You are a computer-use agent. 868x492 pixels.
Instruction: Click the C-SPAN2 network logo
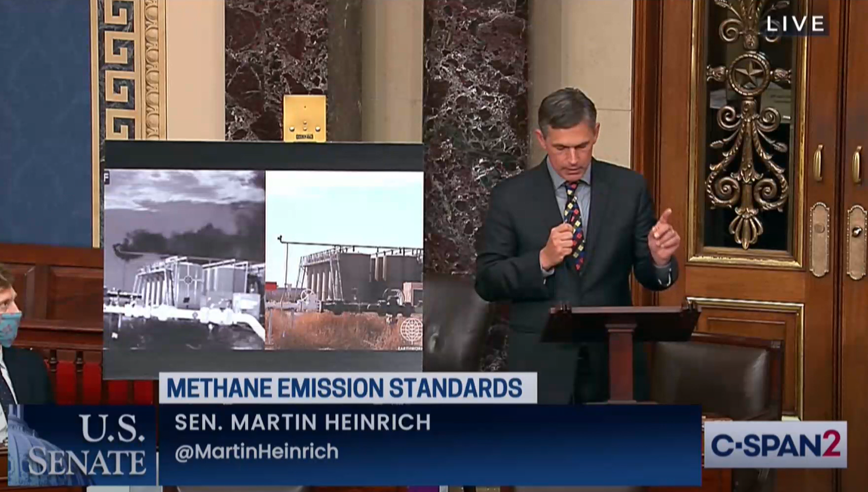775,444
